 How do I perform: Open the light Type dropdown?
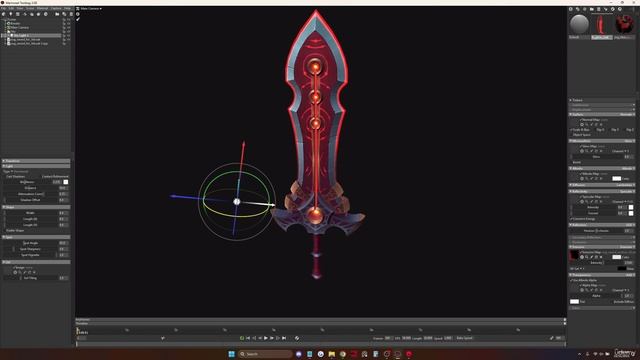pos(16,171)
